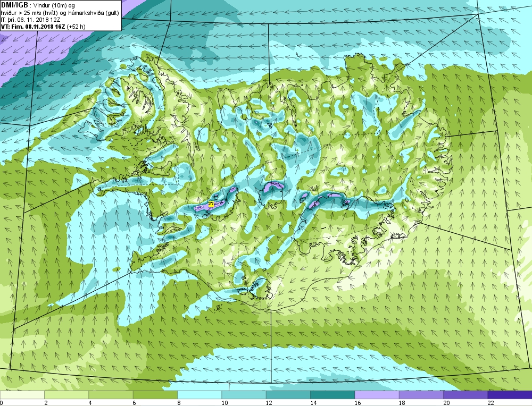Click the scale label 12 under legend
The height and width of the screenshot is (406, 532).
269,403
